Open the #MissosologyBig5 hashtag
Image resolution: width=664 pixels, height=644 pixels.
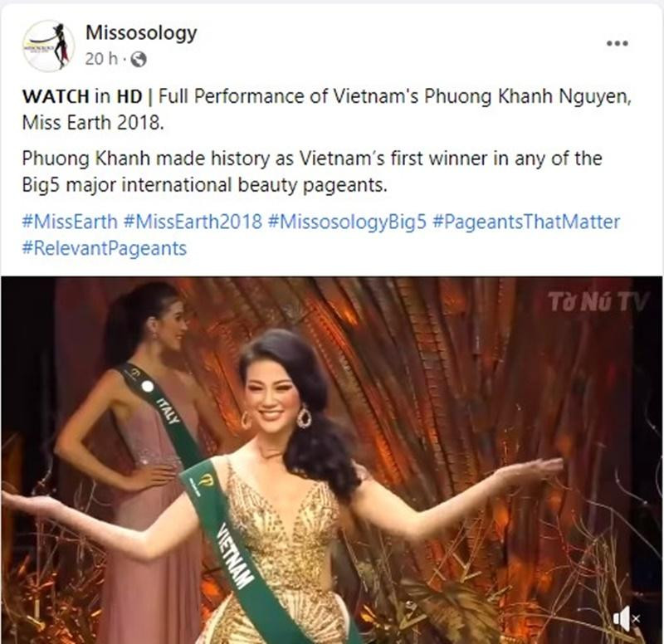(x=347, y=222)
